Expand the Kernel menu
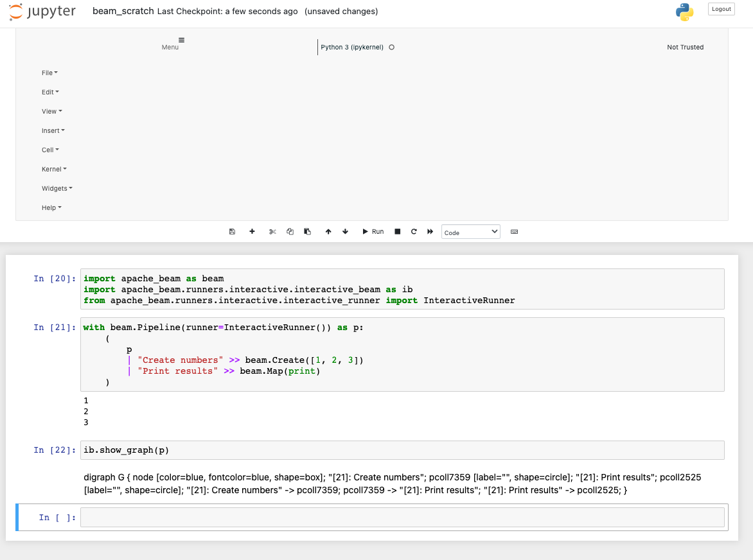Screen dimensions: 753x560 tap(54, 169)
